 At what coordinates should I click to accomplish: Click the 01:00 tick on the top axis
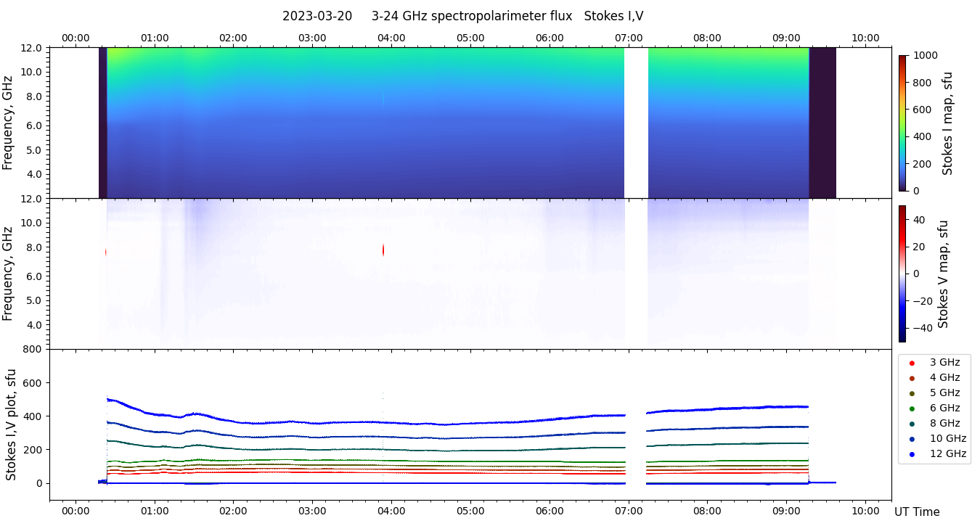click(x=155, y=38)
